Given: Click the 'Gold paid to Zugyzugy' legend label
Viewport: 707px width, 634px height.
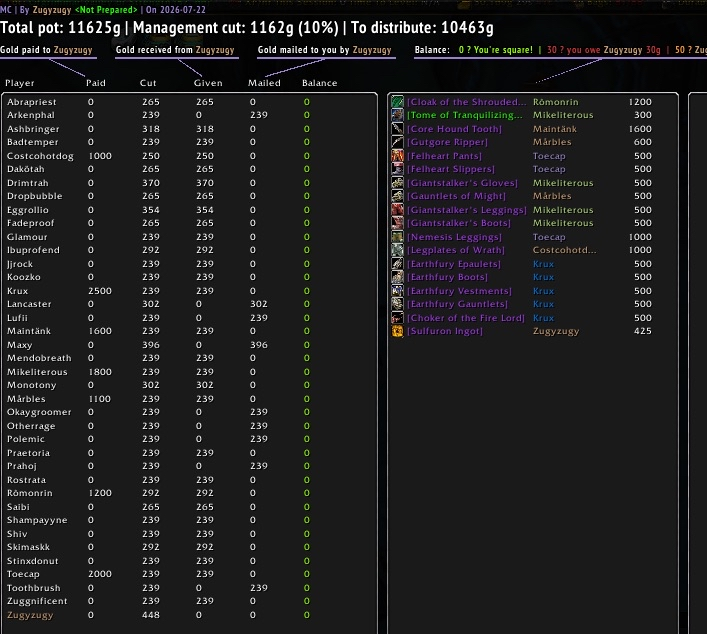Looking at the screenshot, I should pyautogui.click(x=46, y=50).
